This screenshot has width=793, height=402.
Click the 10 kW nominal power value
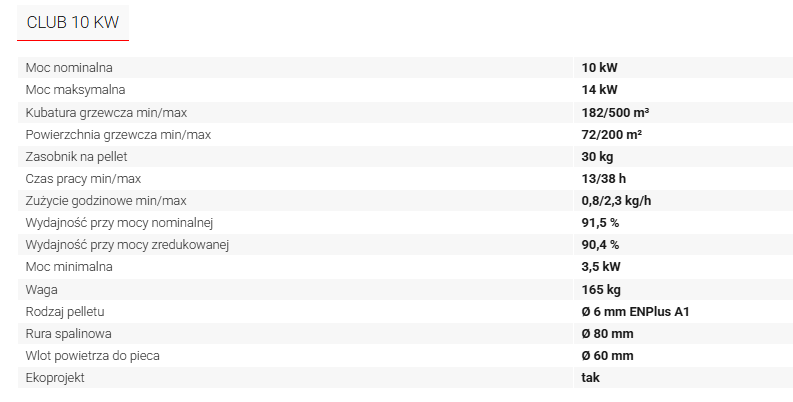(599, 68)
